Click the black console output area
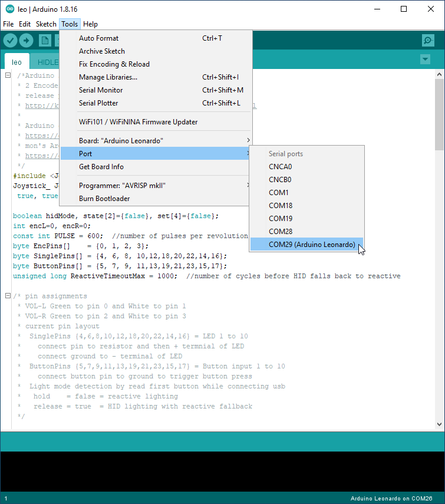This screenshot has width=445, height=504. (222, 471)
